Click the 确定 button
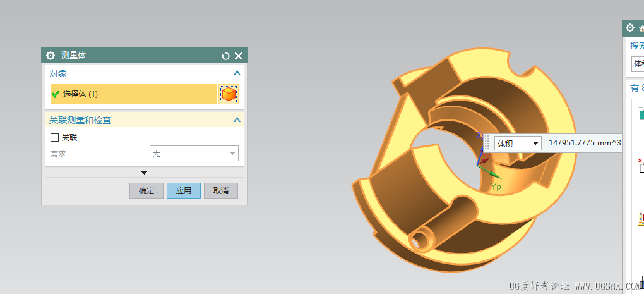Screen dimensions: 644x294 (x=146, y=191)
